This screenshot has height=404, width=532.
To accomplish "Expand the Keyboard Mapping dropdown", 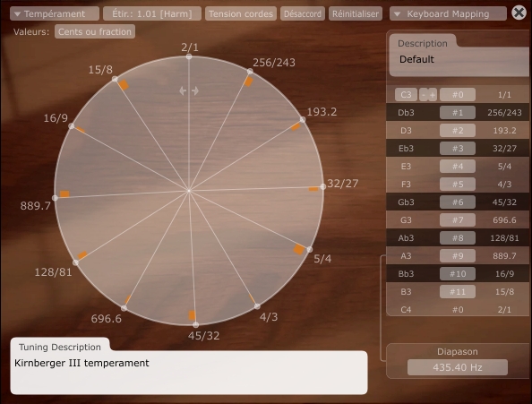I will pos(448,14).
